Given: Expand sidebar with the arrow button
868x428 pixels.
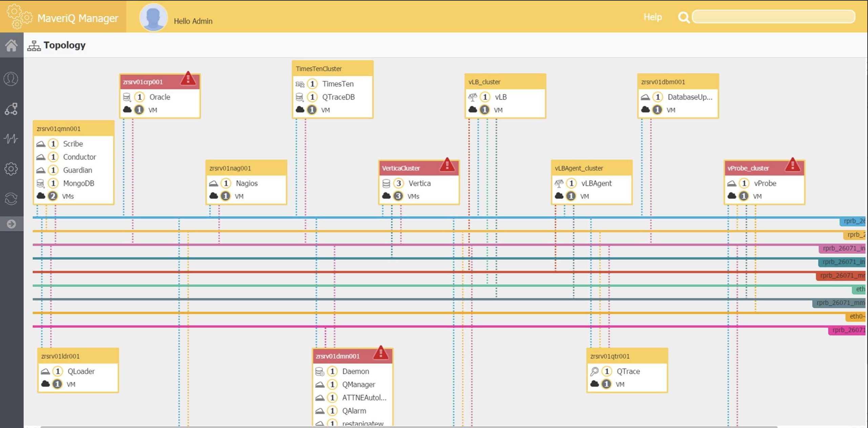Looking at the screenshot, I should pyautogui.click(x=11, y=224).
